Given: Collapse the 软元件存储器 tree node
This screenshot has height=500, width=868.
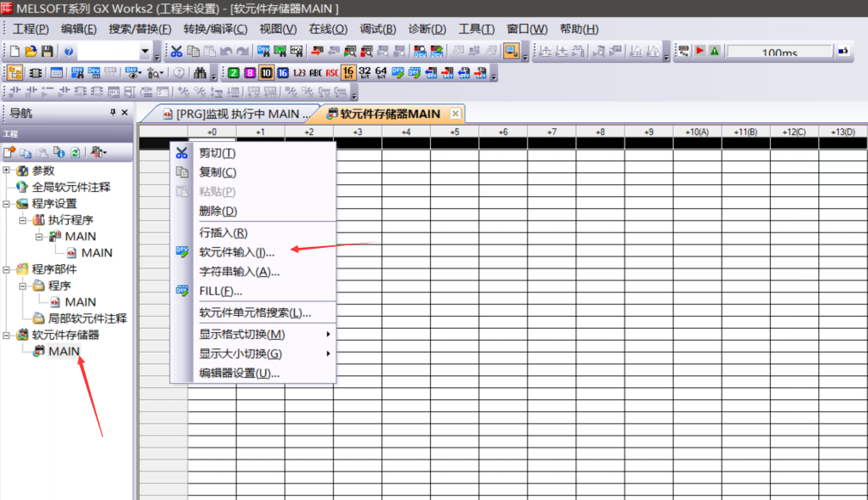Looking at the screenshot, I should click(7, 335).
